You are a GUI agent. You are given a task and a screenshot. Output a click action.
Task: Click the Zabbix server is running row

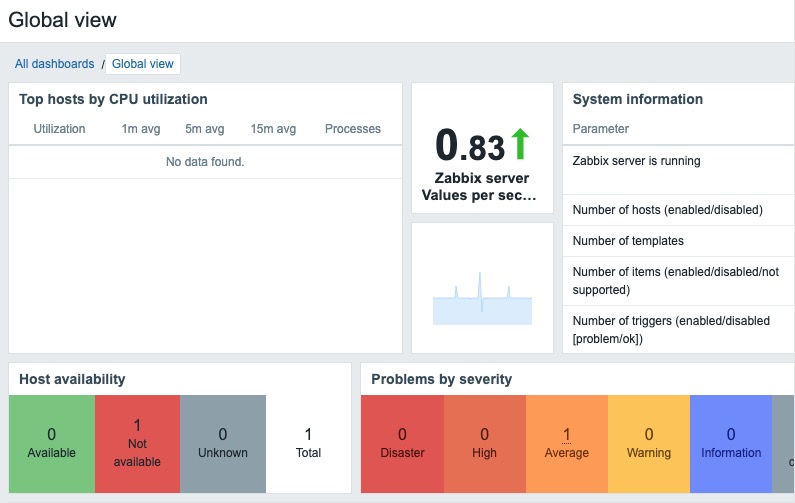pyautogui.click(x=679, y=170)
